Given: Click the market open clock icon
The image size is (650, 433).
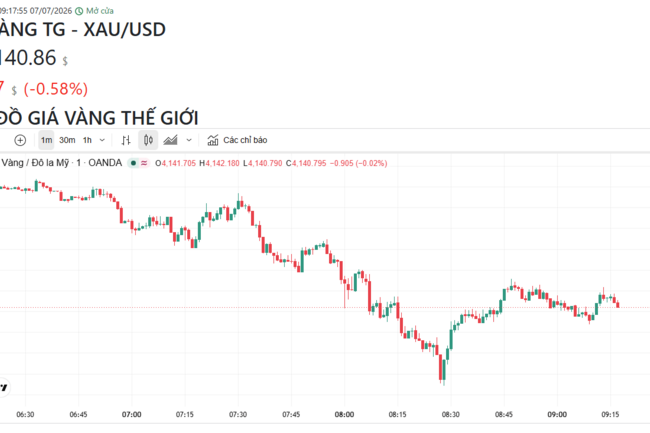Looking at the screenshot, I should pyautogui.click(x=79, y=11).
